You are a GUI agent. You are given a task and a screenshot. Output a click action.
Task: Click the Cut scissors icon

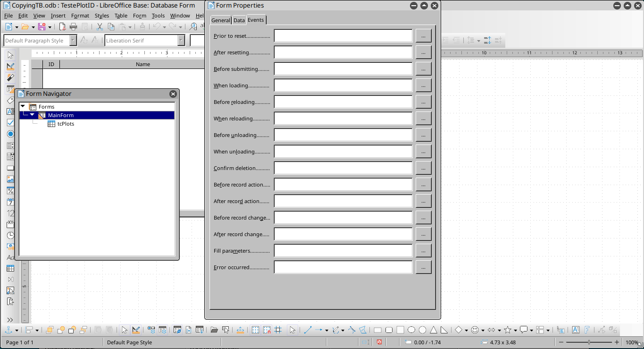[100, 27]
